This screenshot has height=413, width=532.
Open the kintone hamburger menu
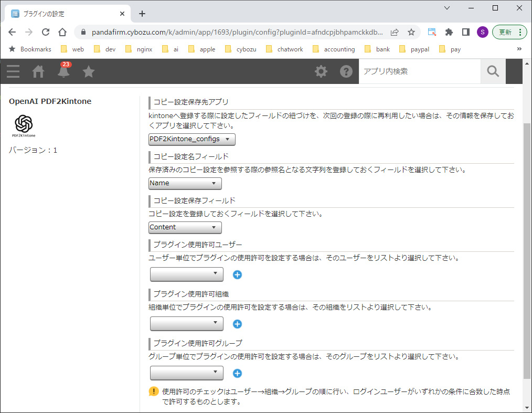coord(13,71)
